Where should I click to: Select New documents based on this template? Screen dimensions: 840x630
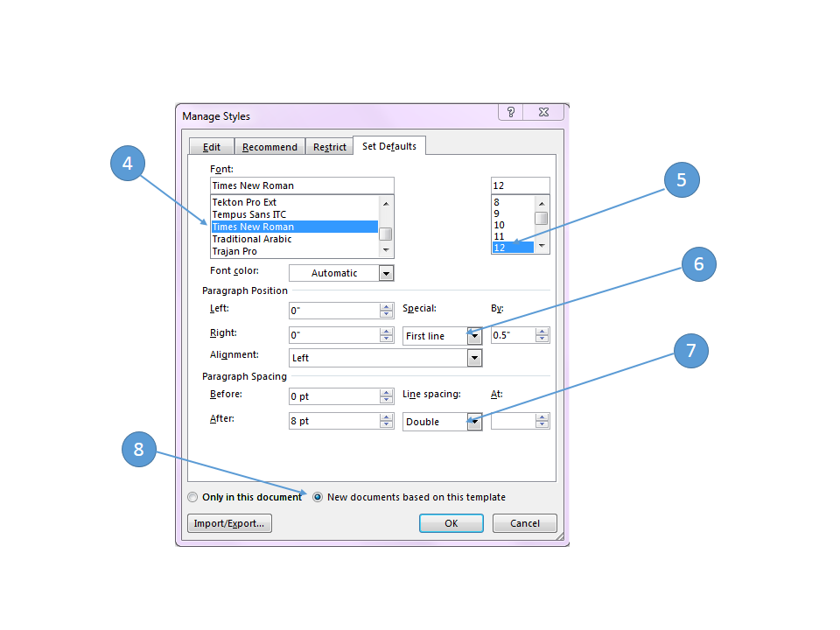pyautogui.click(x=318, y=497)
